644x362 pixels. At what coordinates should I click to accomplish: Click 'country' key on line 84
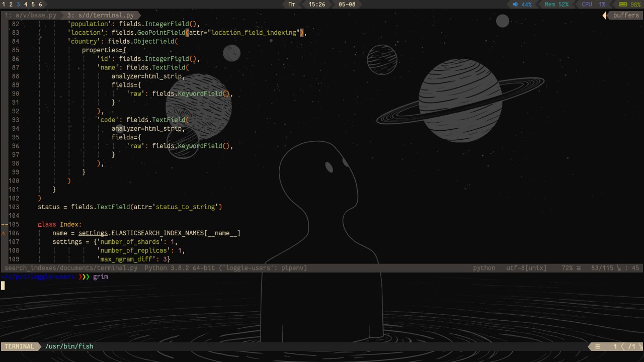point(84,41)
